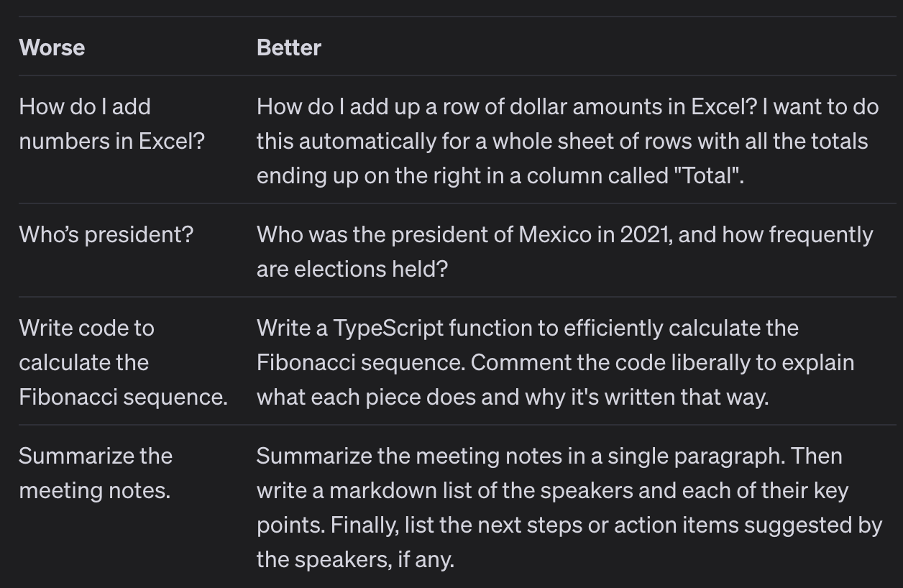The width and height of the screenshot is (903, 588).
Task: Click the phrase "are elections held?"
Action: (x=352, y=269)
